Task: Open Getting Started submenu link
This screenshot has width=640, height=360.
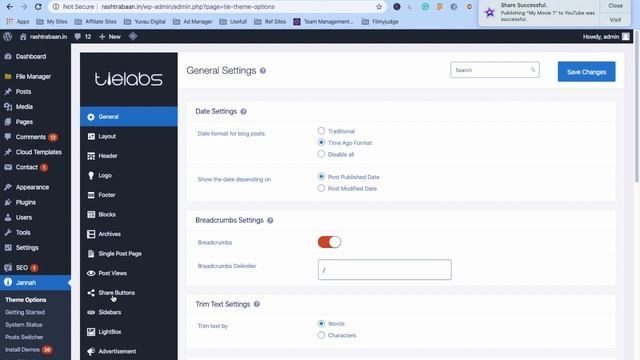Action: pos(25,312)
